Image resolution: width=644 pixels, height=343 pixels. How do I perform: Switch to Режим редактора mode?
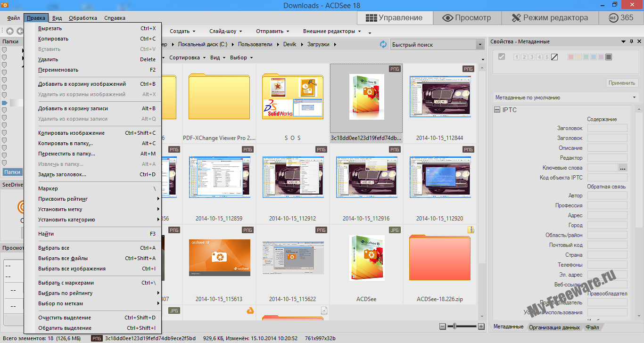tap(549, 17)
